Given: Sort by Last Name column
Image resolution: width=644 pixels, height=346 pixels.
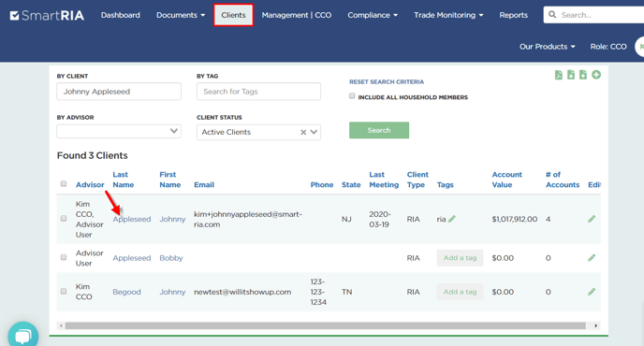Looking at the screenshot, I should [x=124, y=180].
